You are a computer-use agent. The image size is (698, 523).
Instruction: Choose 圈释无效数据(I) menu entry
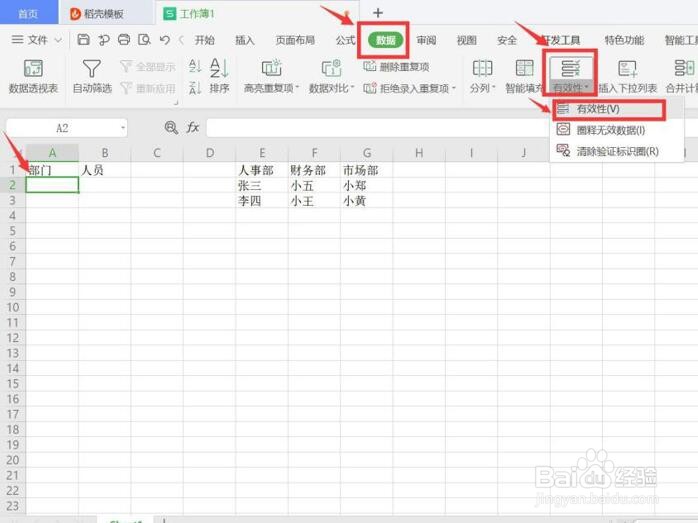tap(617, 130)
